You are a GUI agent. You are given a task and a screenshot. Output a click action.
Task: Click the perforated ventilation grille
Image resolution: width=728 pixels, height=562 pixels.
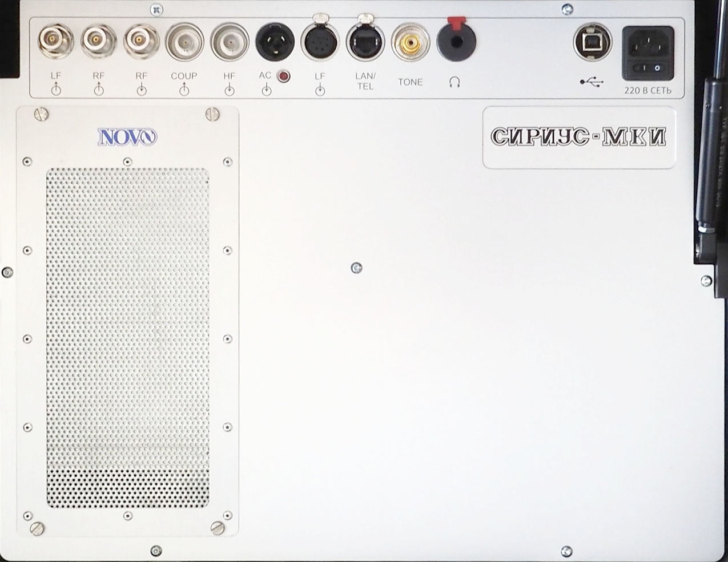click(x=127, y=337)
